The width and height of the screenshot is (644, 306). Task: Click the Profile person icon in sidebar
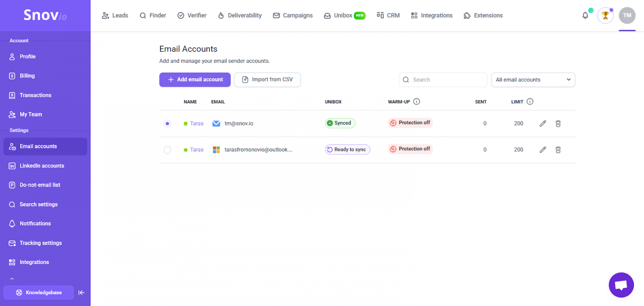(x=12, y=57)
